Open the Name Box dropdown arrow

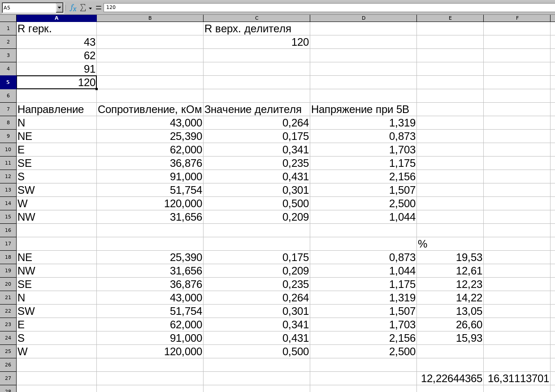tap(59, 8)
